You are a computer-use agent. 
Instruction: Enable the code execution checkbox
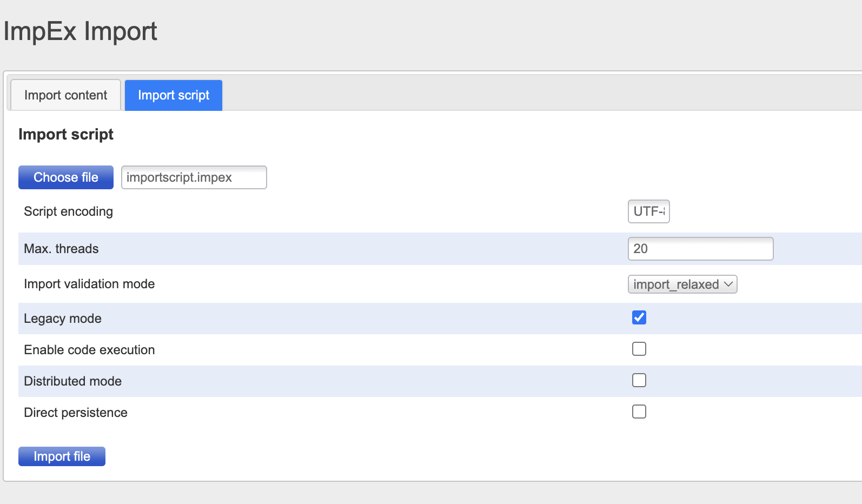tap(639, 349)
